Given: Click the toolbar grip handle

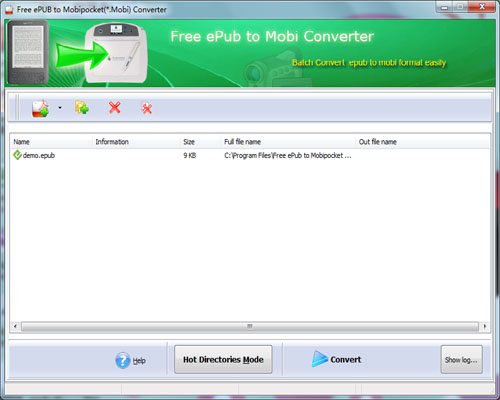Looking at the screenshot, I should (x=17, y=107).
